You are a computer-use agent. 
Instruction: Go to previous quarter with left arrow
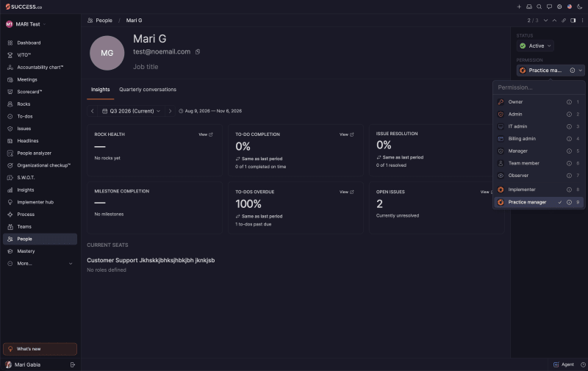tap(93, 111)
